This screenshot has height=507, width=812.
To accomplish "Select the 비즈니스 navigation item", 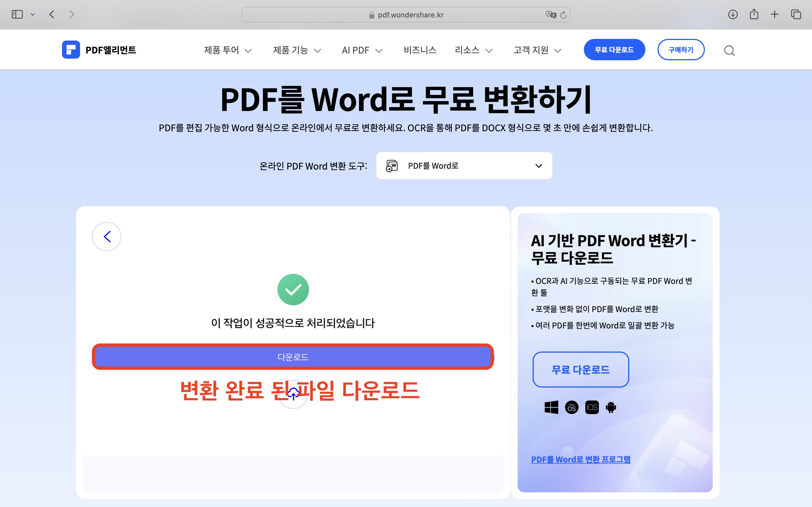I will [x=420, y=50].
